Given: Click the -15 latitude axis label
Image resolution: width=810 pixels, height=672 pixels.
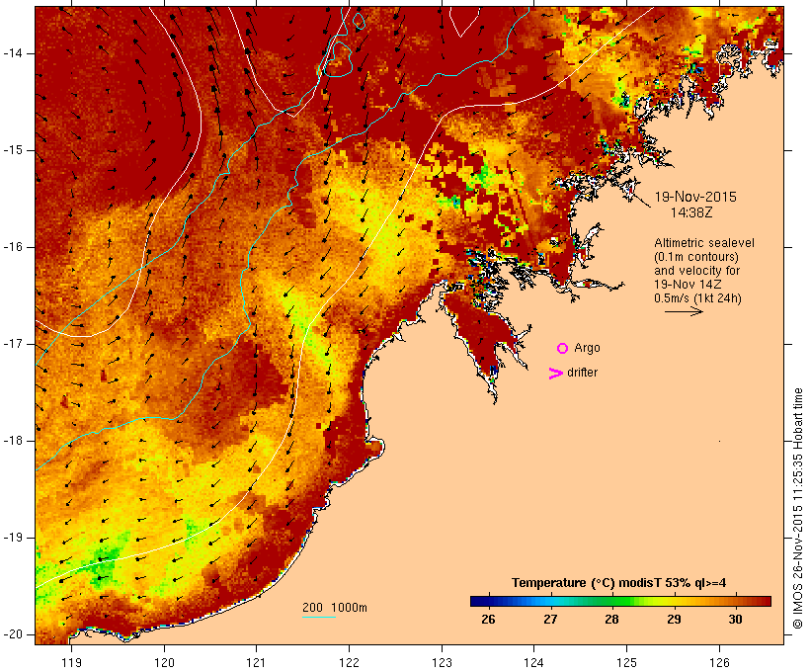Looking at the screenshot, I should pyautogui.click(x=12, y=150).
